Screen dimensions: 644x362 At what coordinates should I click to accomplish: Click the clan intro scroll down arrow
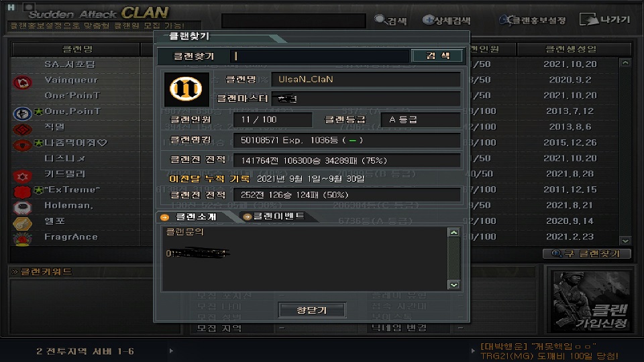[x=454, y=285]
